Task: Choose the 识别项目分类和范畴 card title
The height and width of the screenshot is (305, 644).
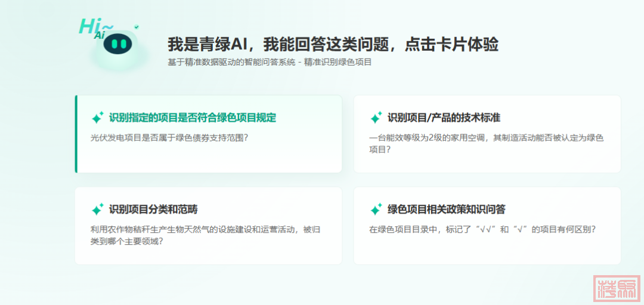Action: pos(153,210)
